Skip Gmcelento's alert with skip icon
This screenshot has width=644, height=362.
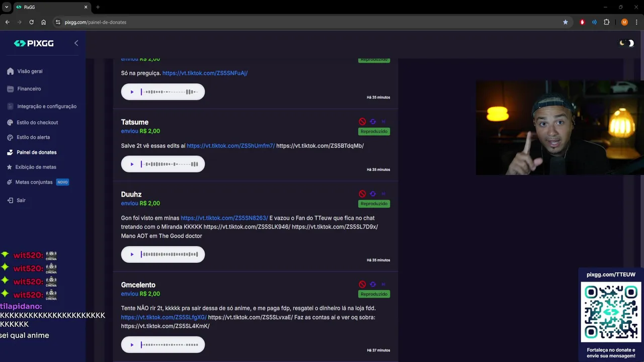(383, 284)
